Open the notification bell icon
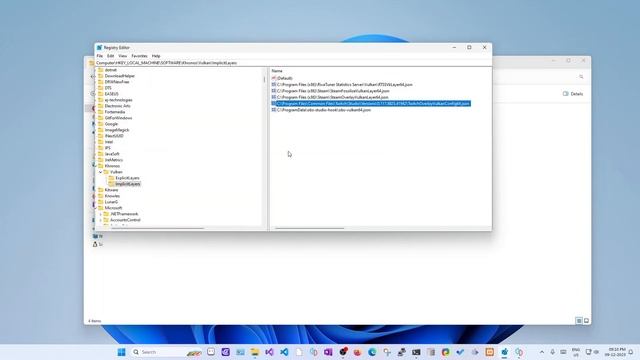Viewport: 640px width, 360px height. 631,352
